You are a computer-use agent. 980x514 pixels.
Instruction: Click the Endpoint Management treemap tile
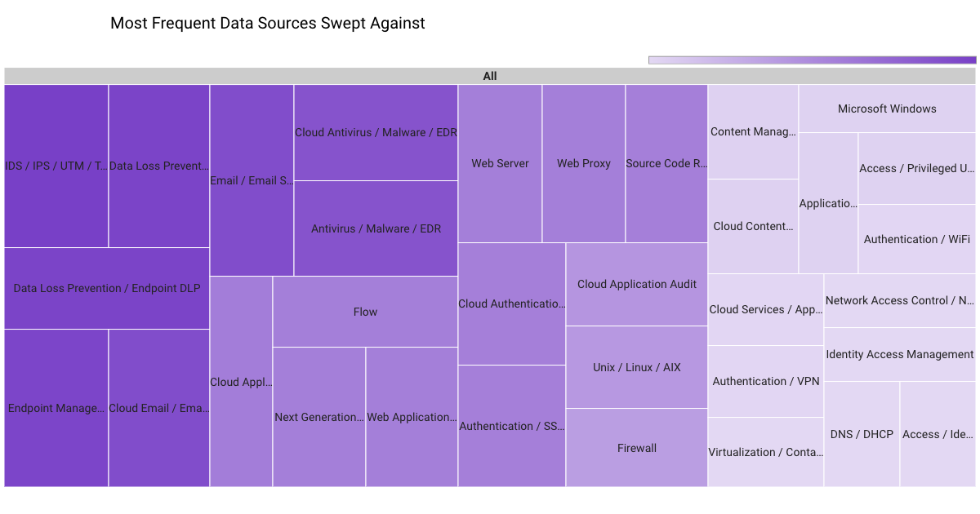[56, 408]
